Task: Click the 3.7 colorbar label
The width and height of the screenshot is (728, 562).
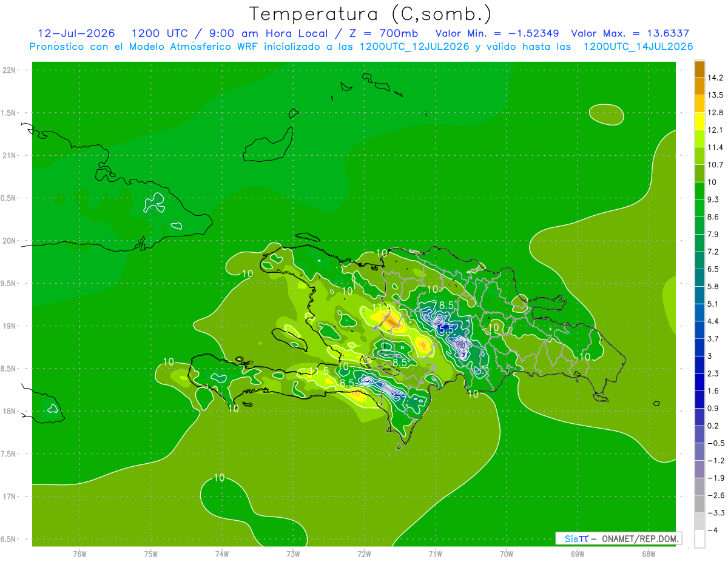Action: coord(714,339)
